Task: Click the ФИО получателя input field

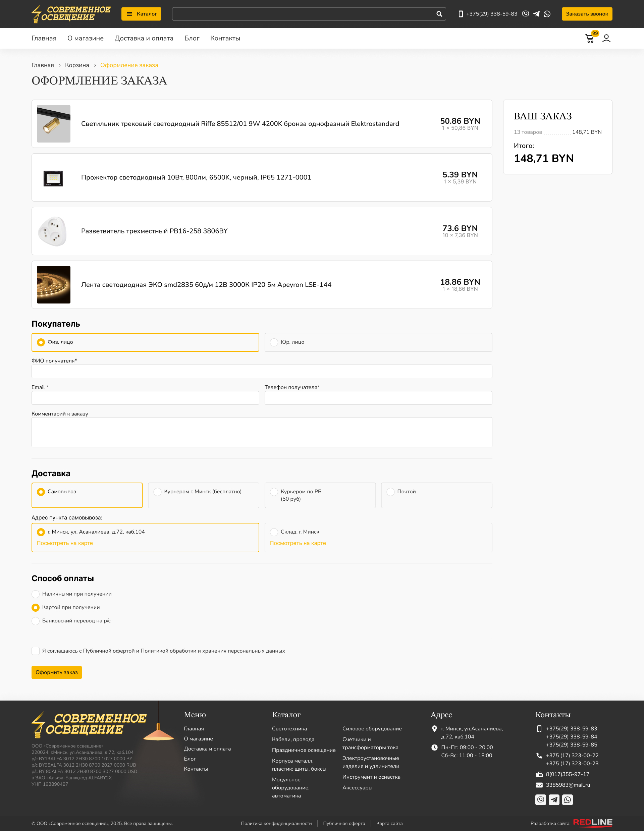Action: pyautogui.click(x=262, y=371)
